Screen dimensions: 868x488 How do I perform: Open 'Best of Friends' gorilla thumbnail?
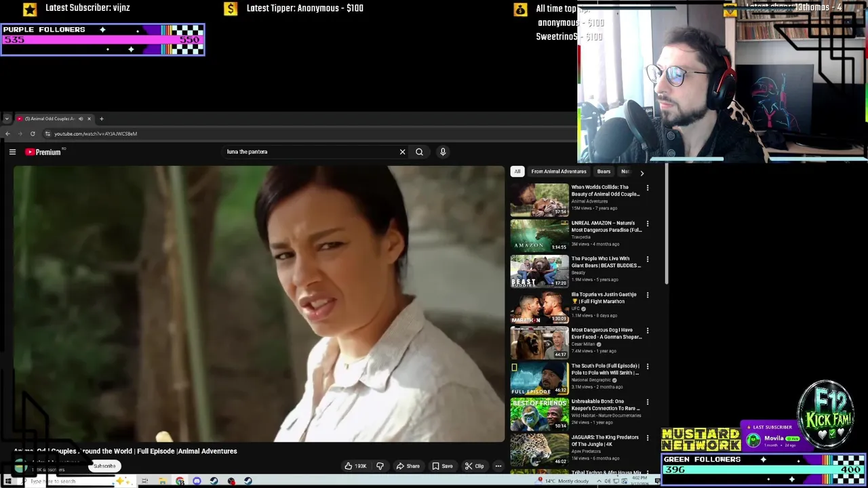pyautogui.click(x=540, y=414)
